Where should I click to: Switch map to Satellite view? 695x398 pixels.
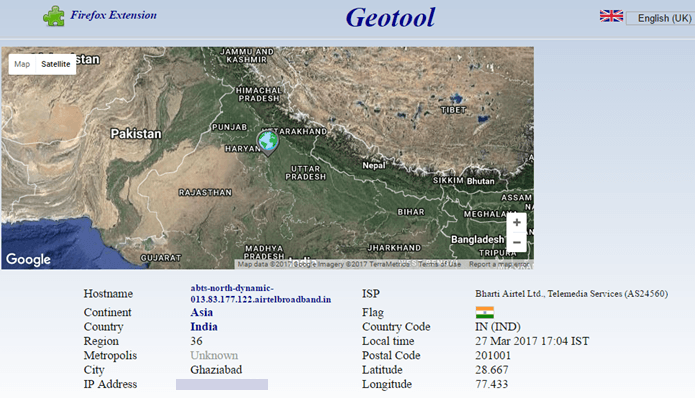click(56, 64)
